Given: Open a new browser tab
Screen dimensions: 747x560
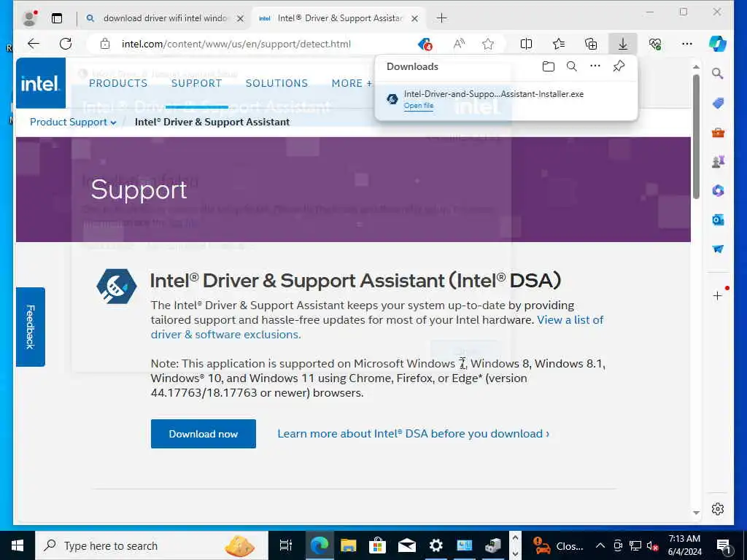Looking at the screenshot, I should tap(441, 18).
